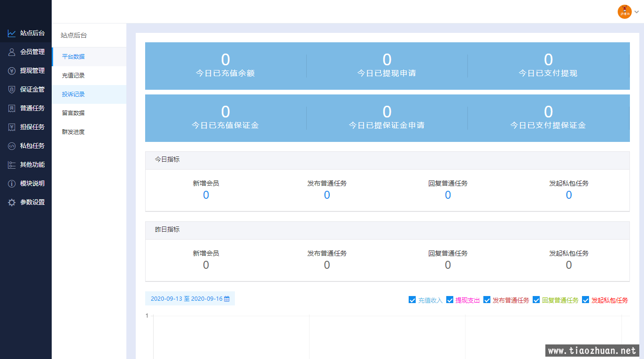Click the 参数设置 gear icon
The height and width of the screenshot is (359, 644).
tap(12, 203)
